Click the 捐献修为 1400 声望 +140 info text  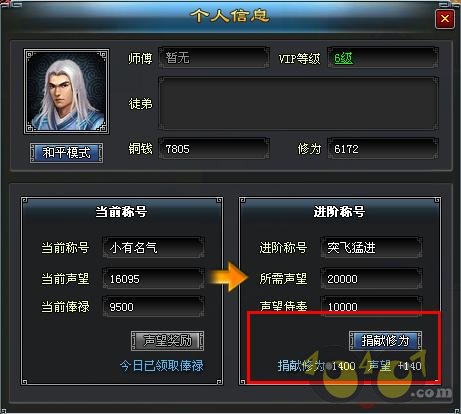pos(349,366)
